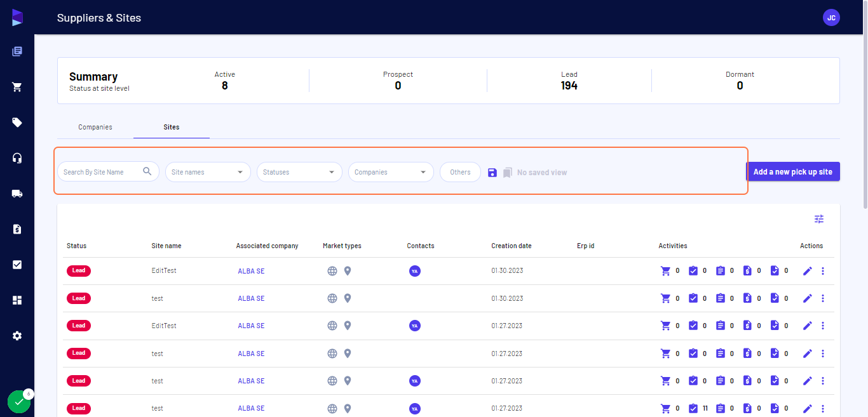Image resolution: width=868 pixels, height=417 pixels.
Task: Click the Market types column header
Action: pyautogui.click(x=342, y=246)
